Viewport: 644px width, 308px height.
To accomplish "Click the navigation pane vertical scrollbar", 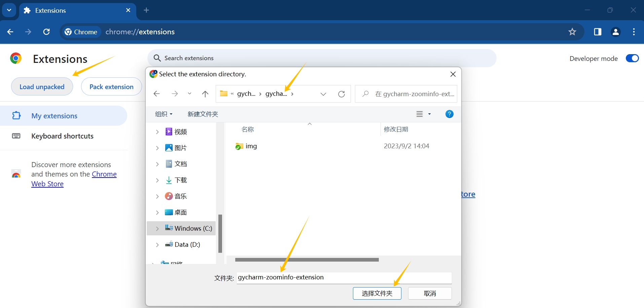I will coord(220,234).
